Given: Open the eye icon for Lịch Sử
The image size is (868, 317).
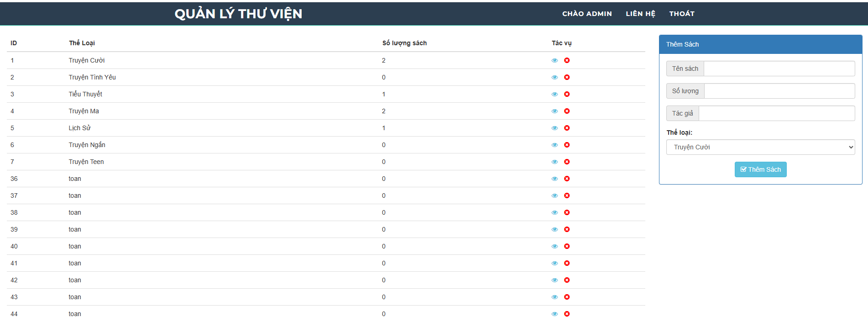Looking at the screenshot, I should pos(554,128).
